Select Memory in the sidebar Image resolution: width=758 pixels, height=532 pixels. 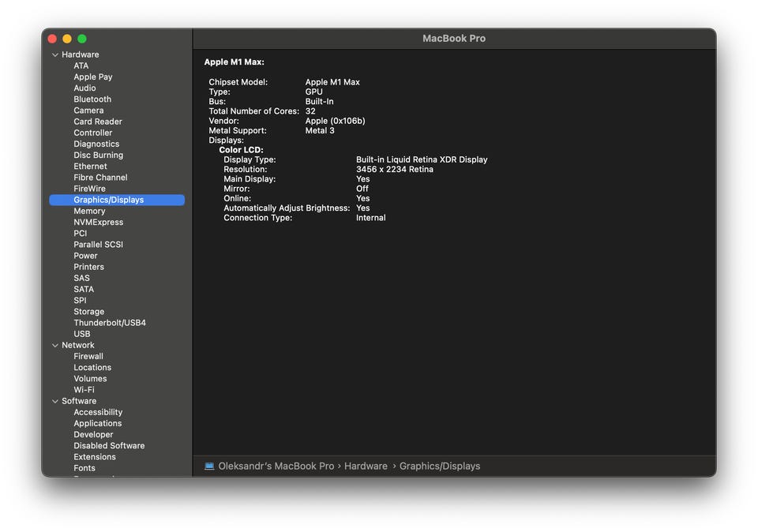(89, 212)
